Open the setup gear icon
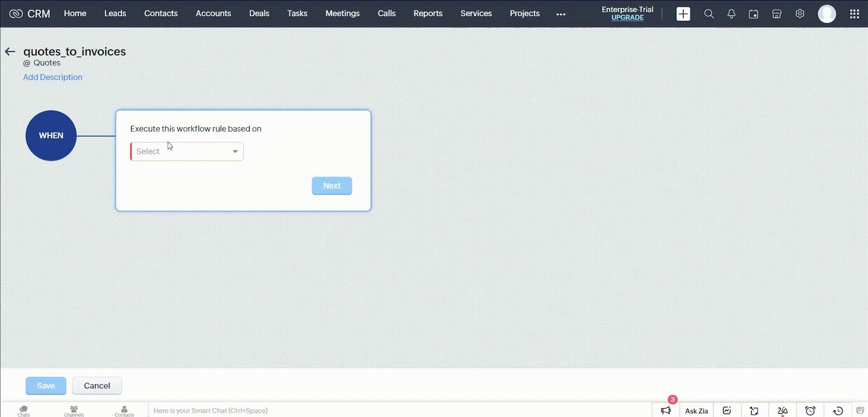 [x=800, y=14]
